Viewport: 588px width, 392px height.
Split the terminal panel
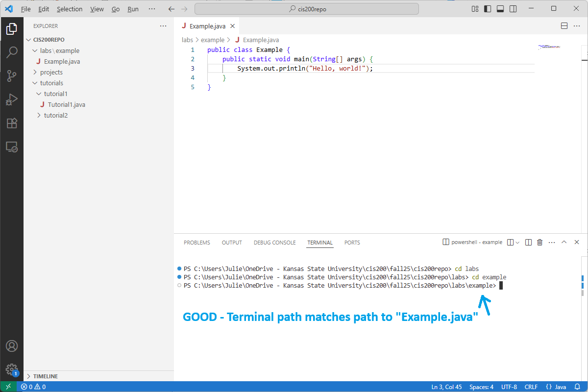tap(528, 242)
